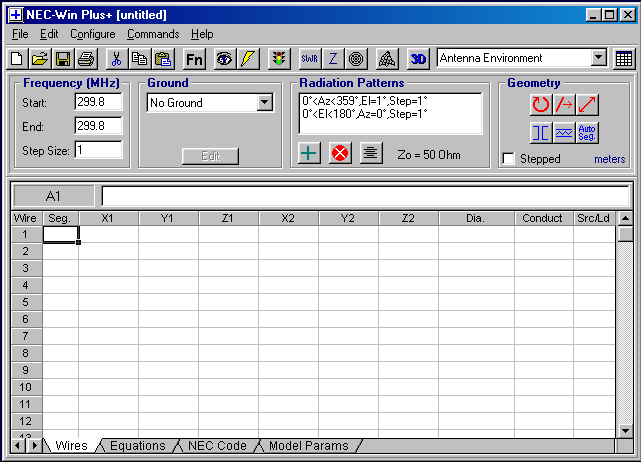
Task: Open the Fn functions tool
Action: 194,59
